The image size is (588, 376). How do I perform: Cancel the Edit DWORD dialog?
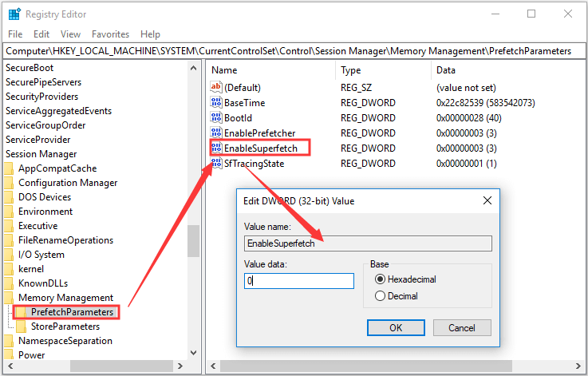(461, 327)
